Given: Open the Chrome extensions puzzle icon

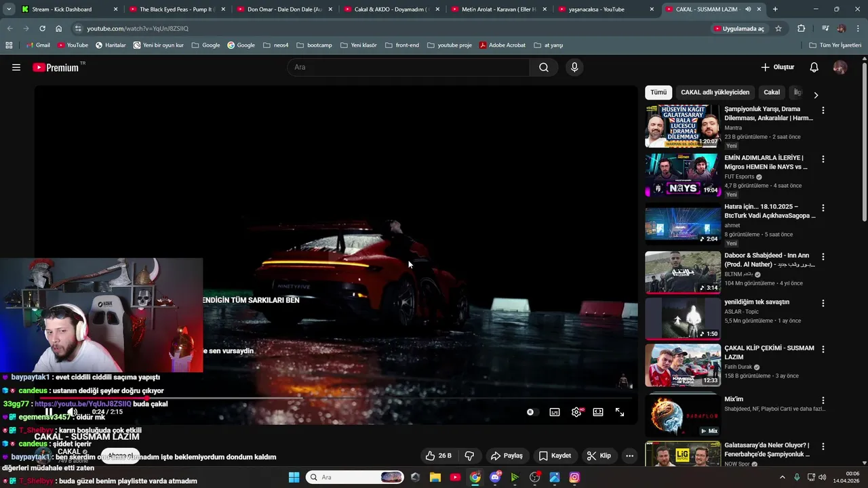Looking at the screenshot, I should (x=802, y=28).
